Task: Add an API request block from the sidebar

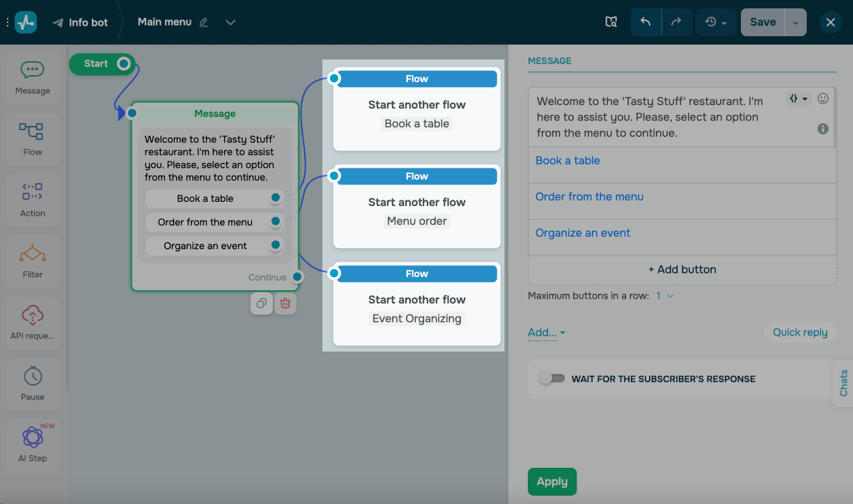Action: [33, 323]
